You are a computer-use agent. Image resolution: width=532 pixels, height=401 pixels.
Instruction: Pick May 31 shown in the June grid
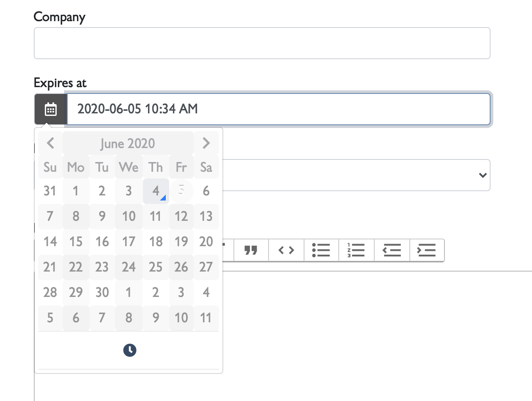click(50, 191)
